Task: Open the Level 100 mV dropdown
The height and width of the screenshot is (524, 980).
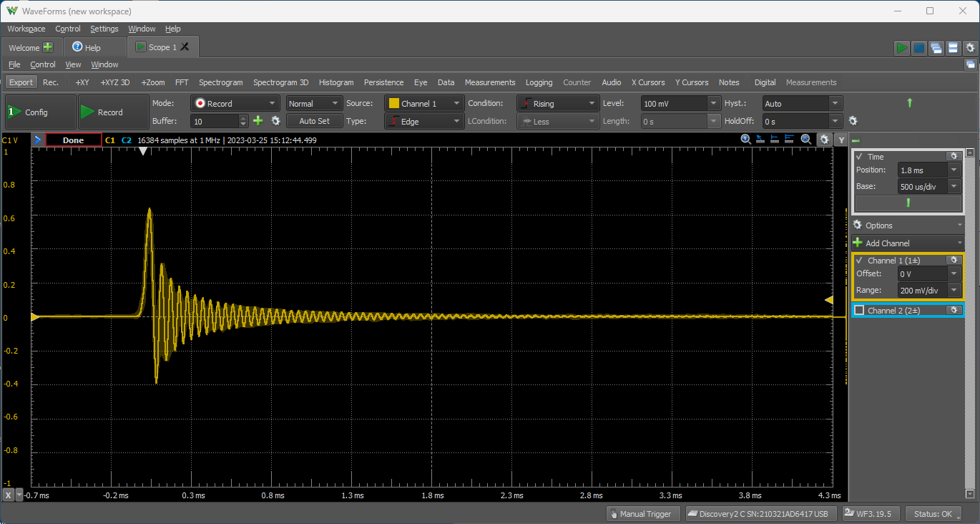Action: [x=713, y=103]
